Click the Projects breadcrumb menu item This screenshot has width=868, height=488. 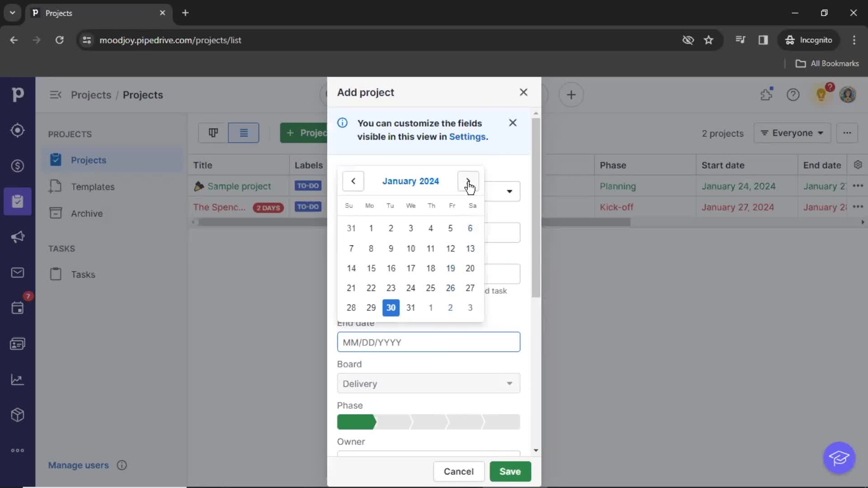91,94
